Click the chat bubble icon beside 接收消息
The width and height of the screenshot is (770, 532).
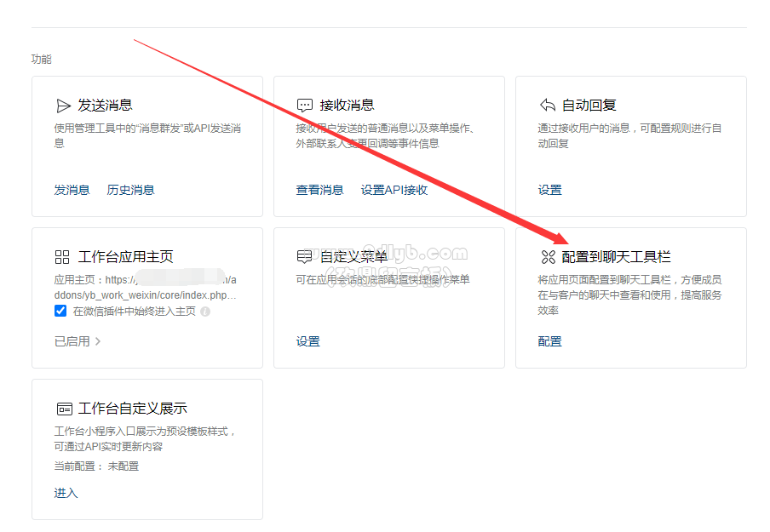(304, 106)
